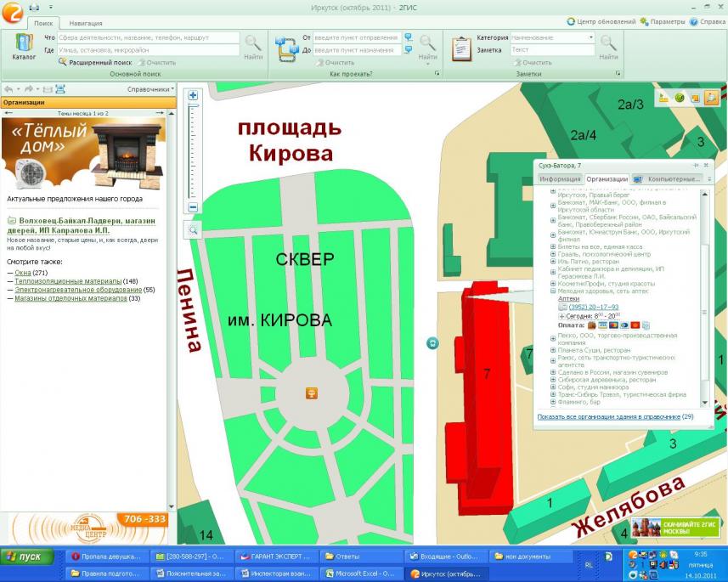Viewport: 728px width, 582px height.
Task: Open the Каталог catalog icon
Action: tap(24, 47)
